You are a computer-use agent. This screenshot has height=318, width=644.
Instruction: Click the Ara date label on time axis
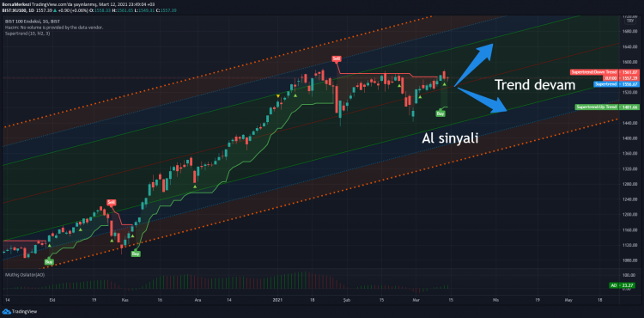(x=197, y=300)
